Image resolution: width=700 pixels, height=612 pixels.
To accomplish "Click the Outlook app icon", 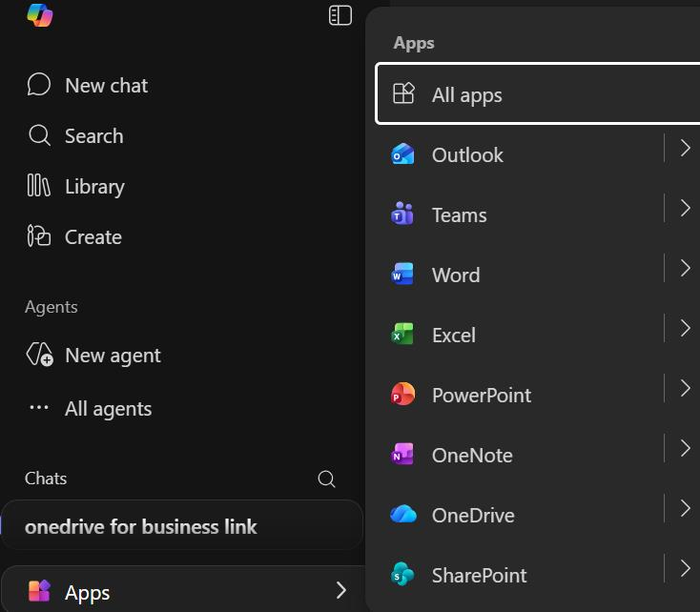I will [x=402, y=154].
